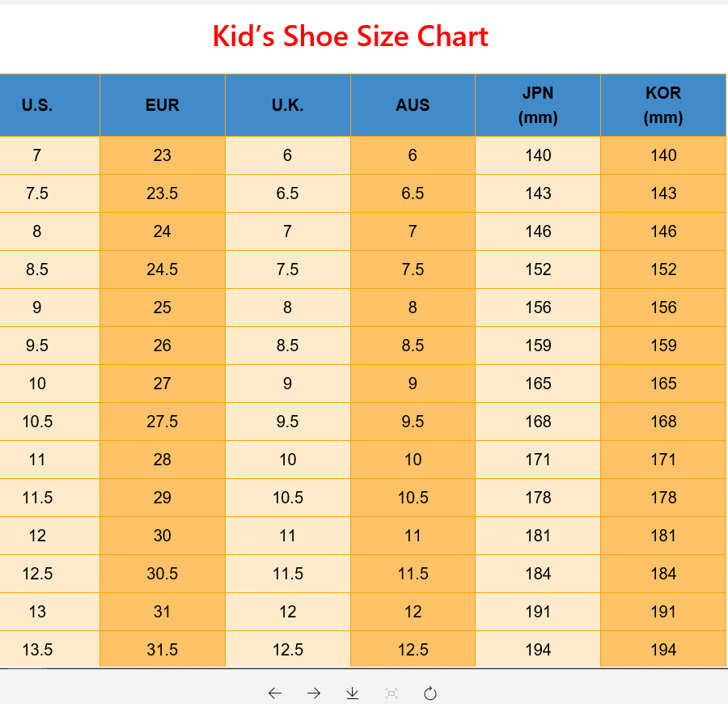Click the EUR size 23 cell

point(163,155)
